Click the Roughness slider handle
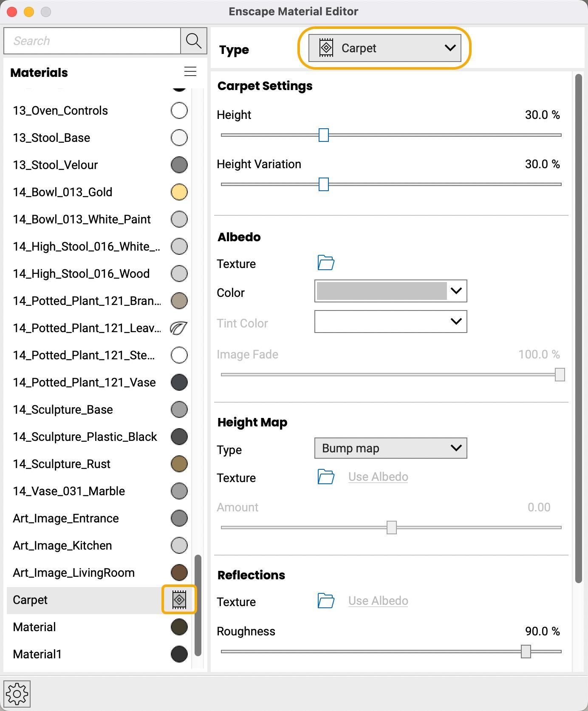The width and height of the screenshot is (588, 711). [x=526, y=651]
